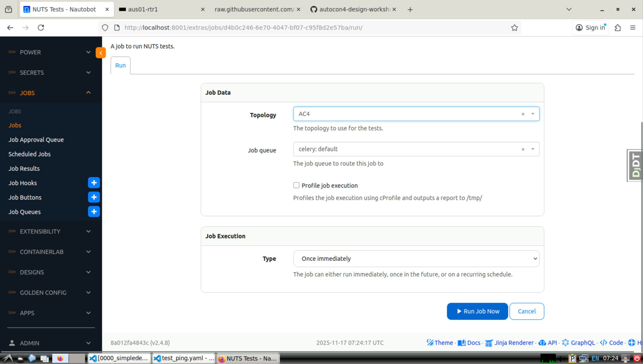Reload the current page
The image size is (643, 364).
(41, 27)
